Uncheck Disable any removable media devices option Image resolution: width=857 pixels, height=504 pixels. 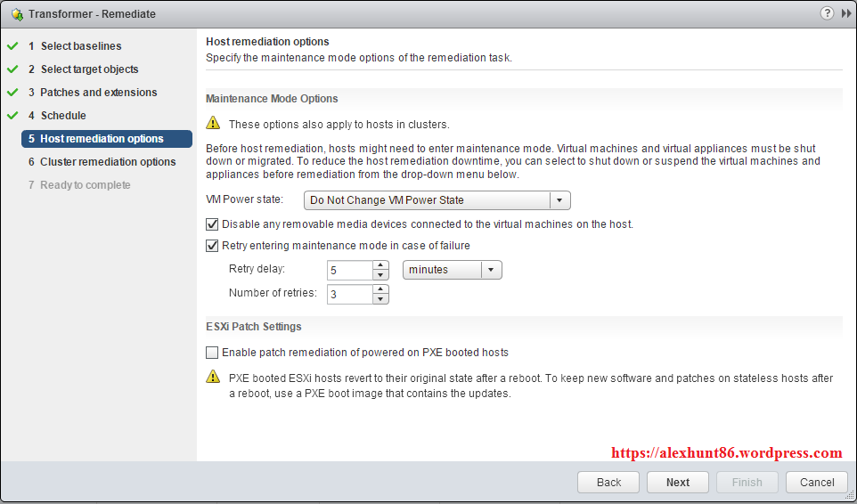click(212, 224)
